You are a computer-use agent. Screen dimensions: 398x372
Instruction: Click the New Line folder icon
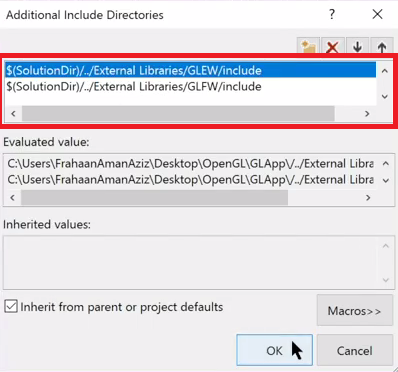point(308,46)
